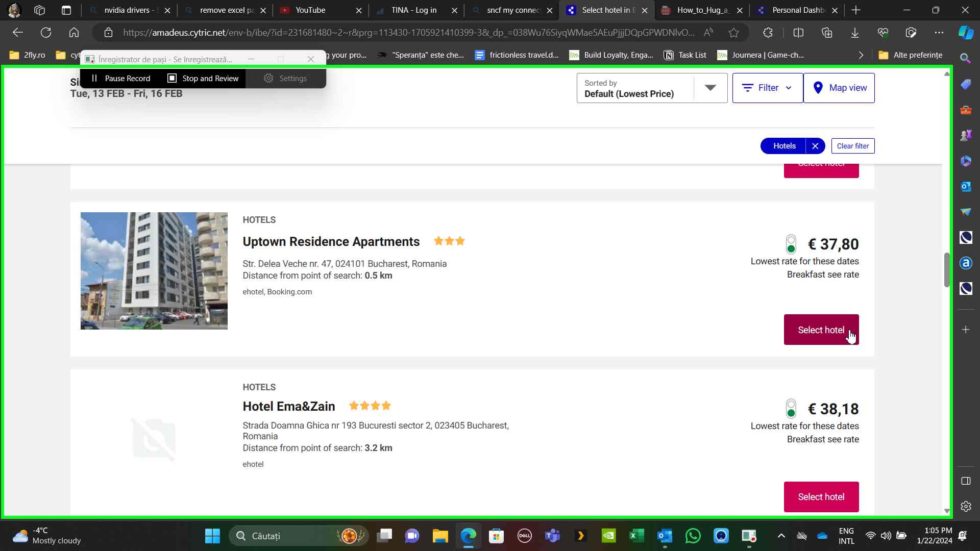This screenshot has width=980, height=551.
Task: Open Steps Recorder Settings
Action: coord(285,78)
